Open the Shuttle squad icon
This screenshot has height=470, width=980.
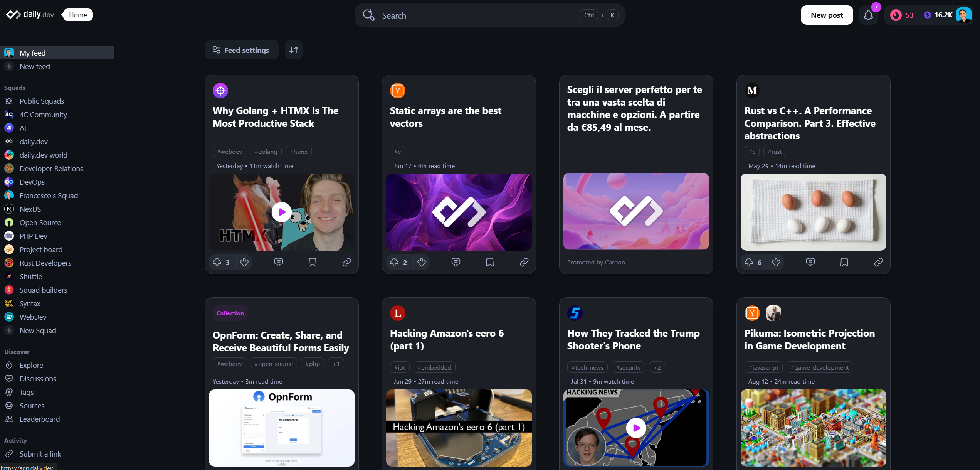click(x=9, y=276)
